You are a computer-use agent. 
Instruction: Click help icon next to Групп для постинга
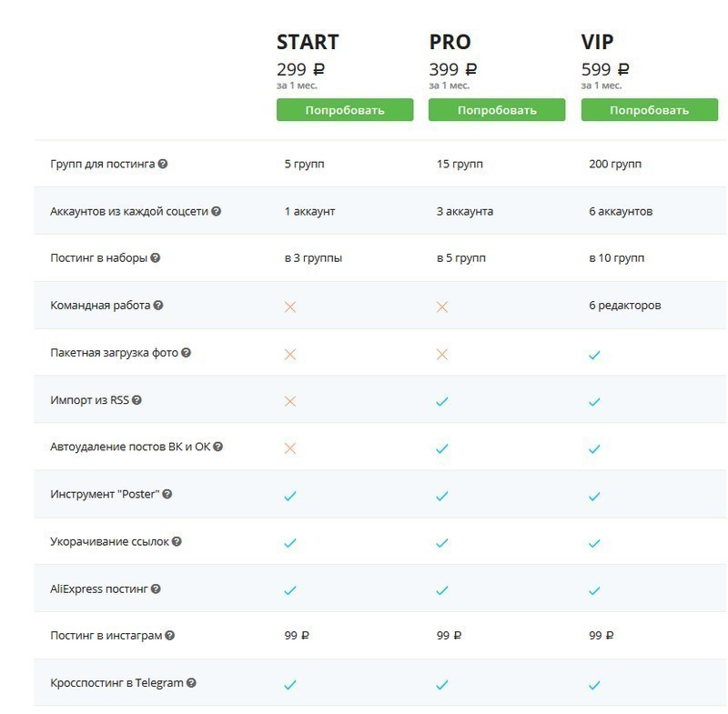(163, 164)
